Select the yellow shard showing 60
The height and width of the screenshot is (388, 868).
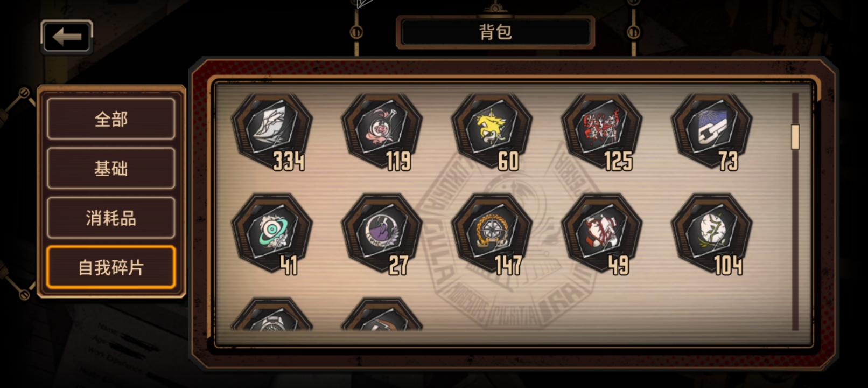point(492,132)
